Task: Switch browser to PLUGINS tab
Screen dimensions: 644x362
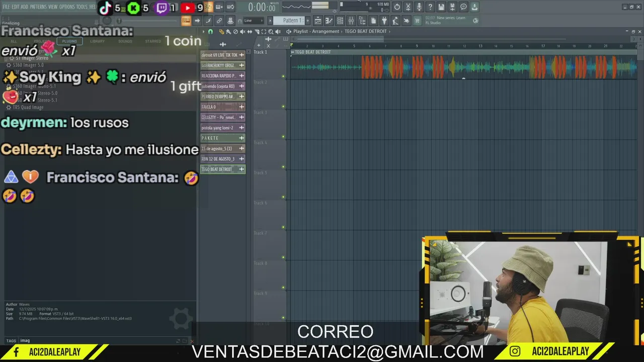Action: (x=69, y=41)
